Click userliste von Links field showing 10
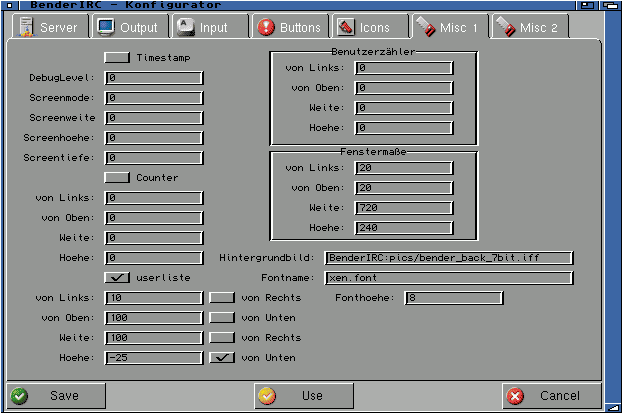Viewport: 622px width, 413px height. click(x=154, y=298)
